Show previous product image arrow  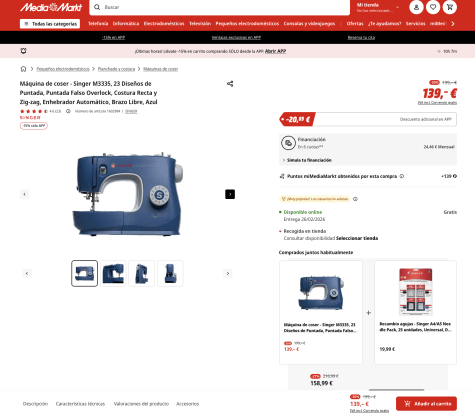24,194
